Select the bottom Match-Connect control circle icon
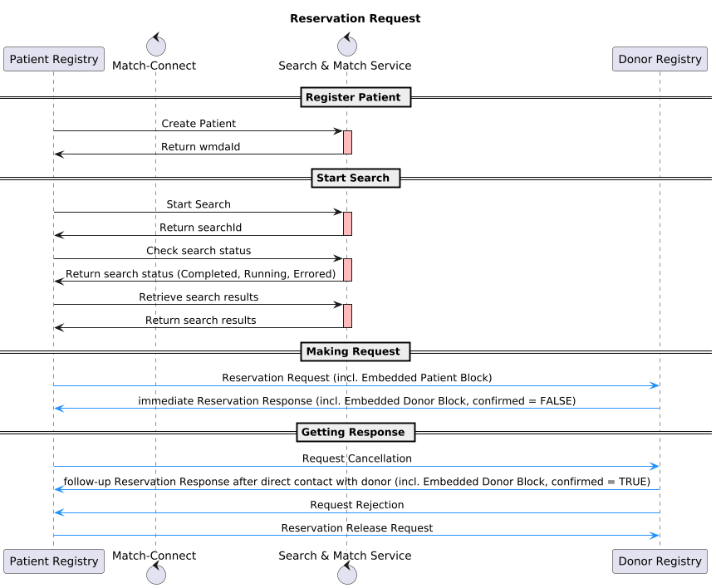The width and height of the screenshot is (716, 588). [x=154, y=574]
